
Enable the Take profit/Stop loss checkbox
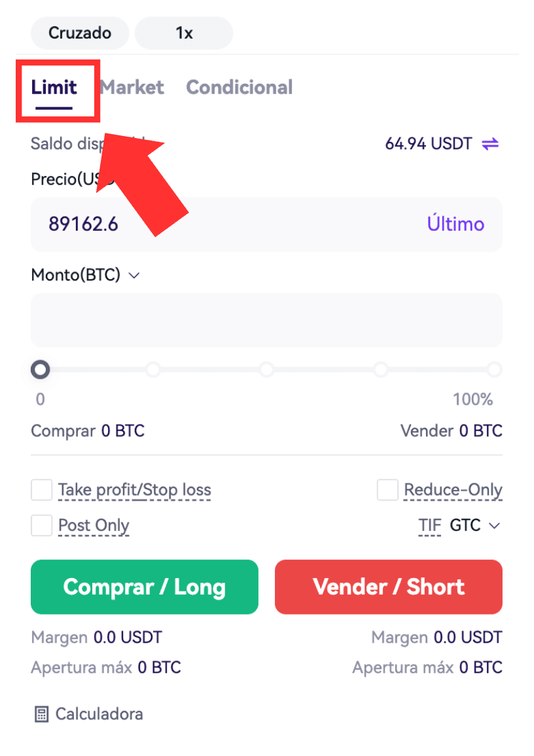pos(41,490)
